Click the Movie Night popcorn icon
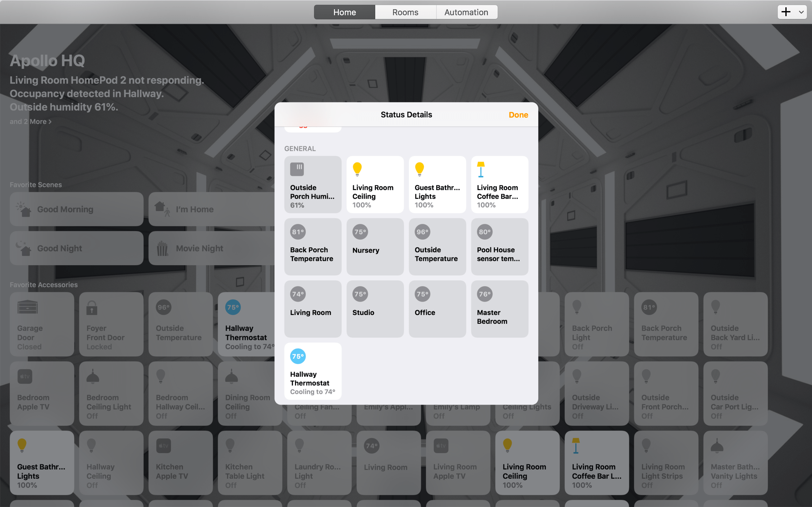The width and height of the screenshot is (812, 507). pyautogui.click(x=162, y=248)
